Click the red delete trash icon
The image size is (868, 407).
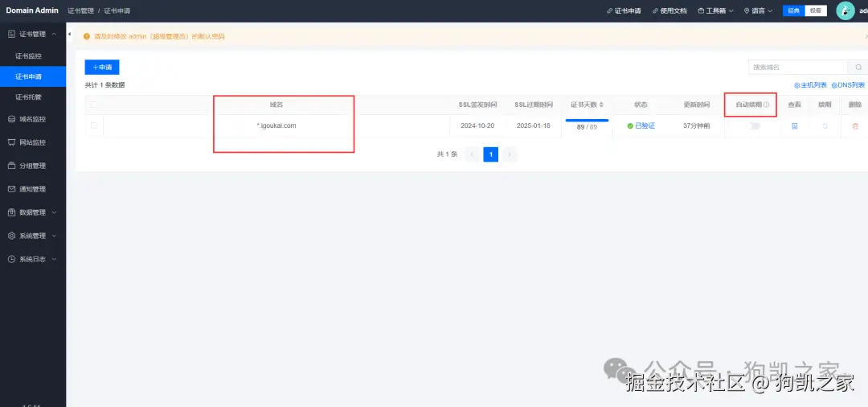pyautogui.click(x=855, y=126)
